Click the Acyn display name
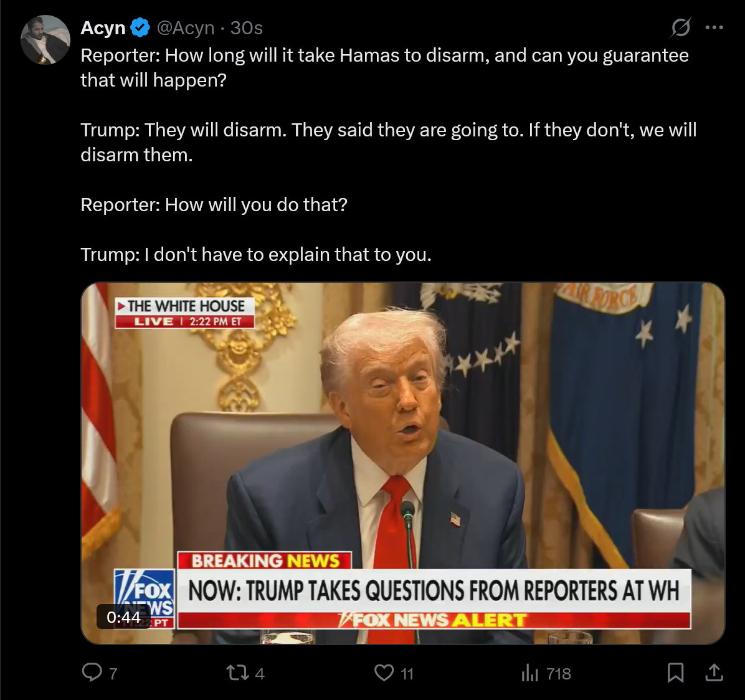The width and height of the screenshot is (745, 700). pyautogui.click(x=103, y=28)
